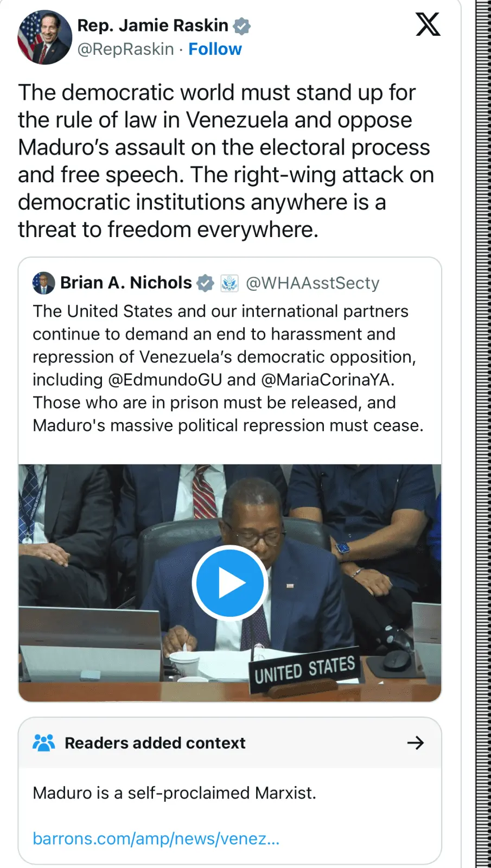Open Brian A. Nichols' small avatar
491x868 pixels.
tap(43, 283)
